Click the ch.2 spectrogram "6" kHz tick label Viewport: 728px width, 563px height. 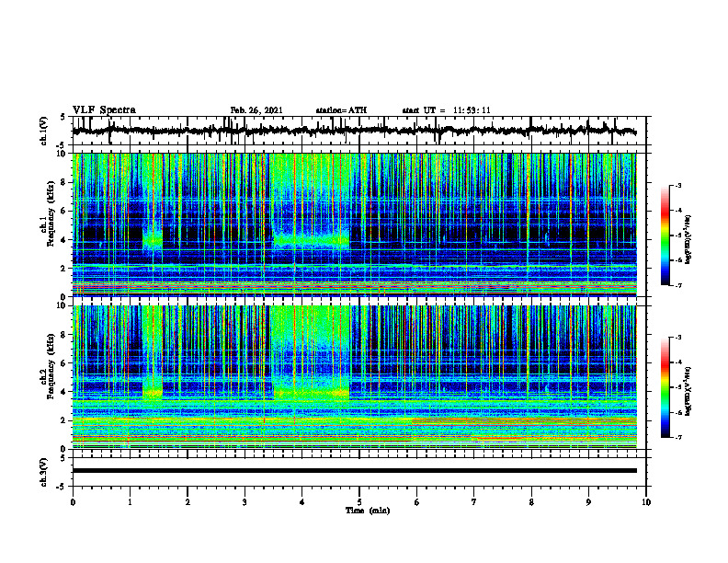pyautogui.click(x=63, y=363)
